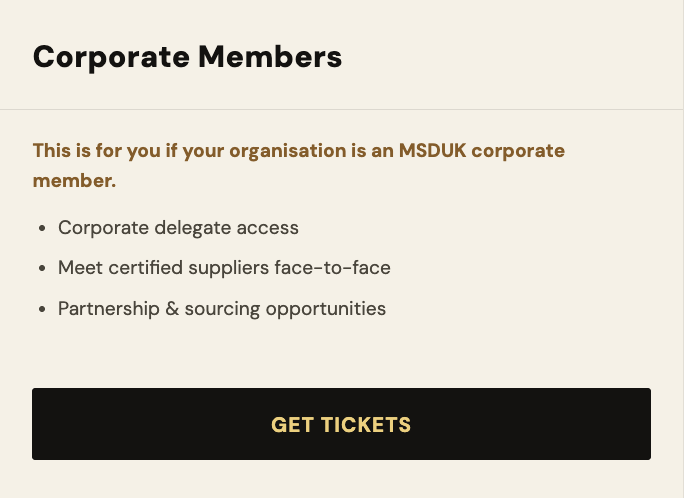The image size is (684, 498).
Task: Click the word Members in the heading
Action: tap(270, 57)
